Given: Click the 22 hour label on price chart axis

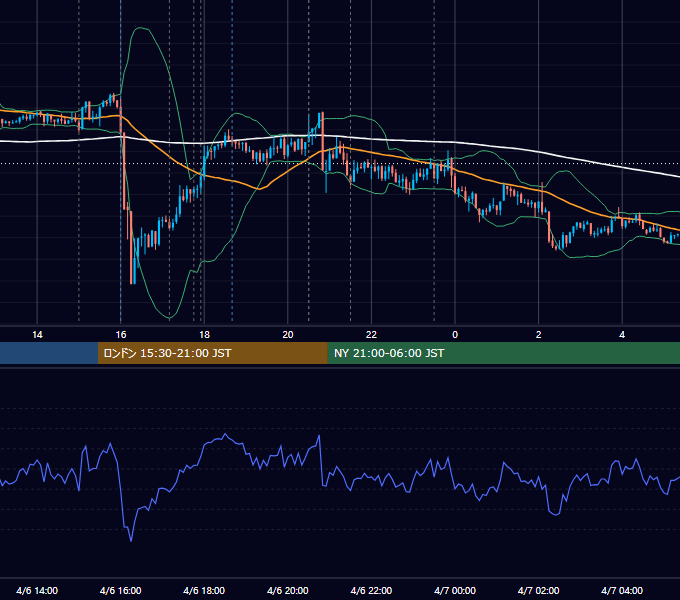Looking at the screenshot, I should (x=371, y=335).
